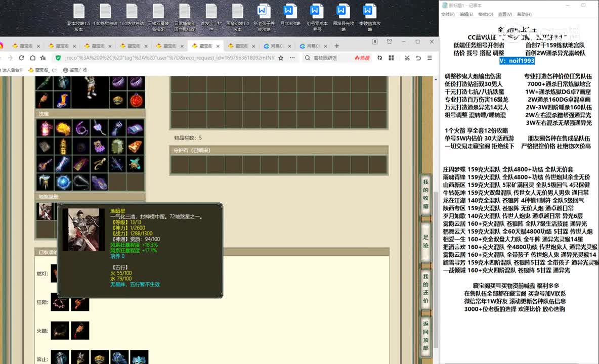
Task: Click the 地煞星 warrior thumbnail
Action: pos(45,211)
